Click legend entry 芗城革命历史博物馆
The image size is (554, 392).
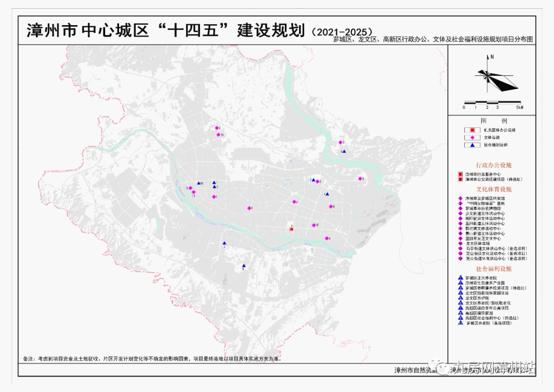[483, 208]
